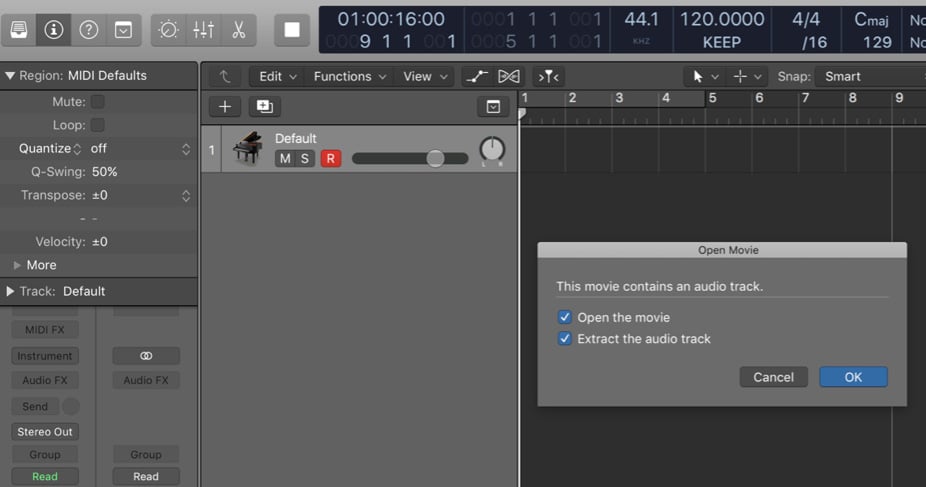The height and width of the screenshot is (487, 926).
Task: Click the Send knob circle
Action: coord(70,406)
